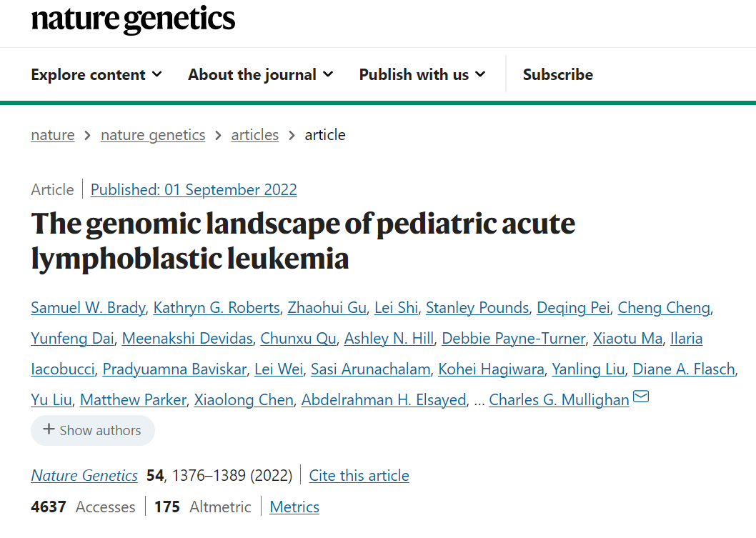The width and height of the screenshot is (756, 538).
Task: Open the Nature Genetics journal link
Action: tap(84, 476)
